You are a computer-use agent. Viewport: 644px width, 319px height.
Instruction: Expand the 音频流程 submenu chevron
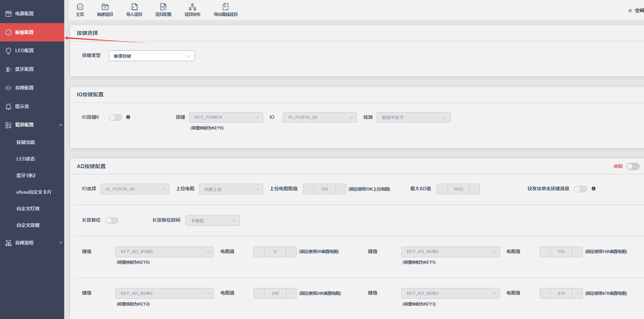tap(61, 243)
